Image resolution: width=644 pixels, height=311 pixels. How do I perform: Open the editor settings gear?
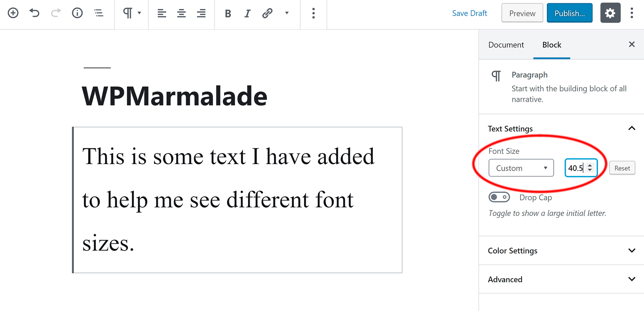(610, 13)
